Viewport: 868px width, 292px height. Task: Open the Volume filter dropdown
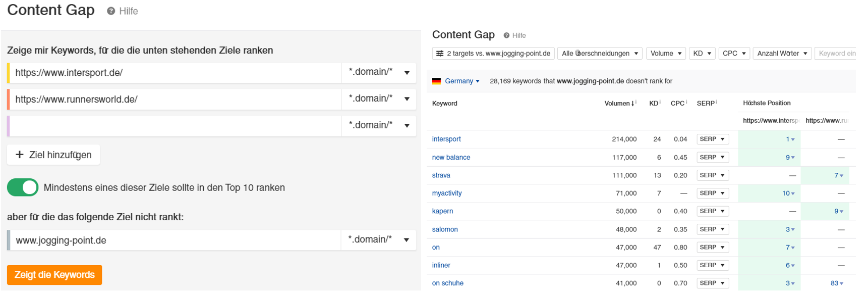[x=666, y=53]
